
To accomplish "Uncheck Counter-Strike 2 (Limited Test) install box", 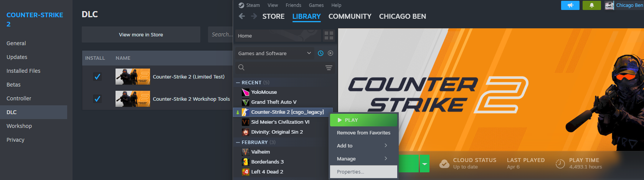I will point(97,77).
